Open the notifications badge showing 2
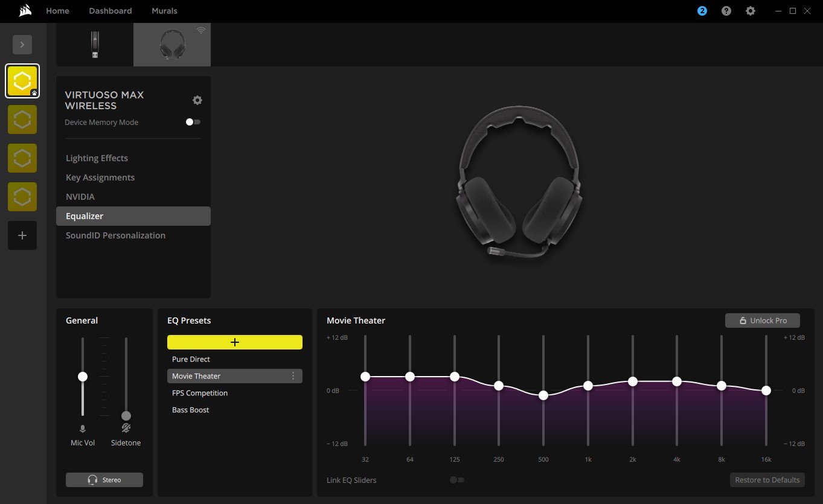This screenshot has height=504, width=823. pyautogui.click(x=702, y=11)
